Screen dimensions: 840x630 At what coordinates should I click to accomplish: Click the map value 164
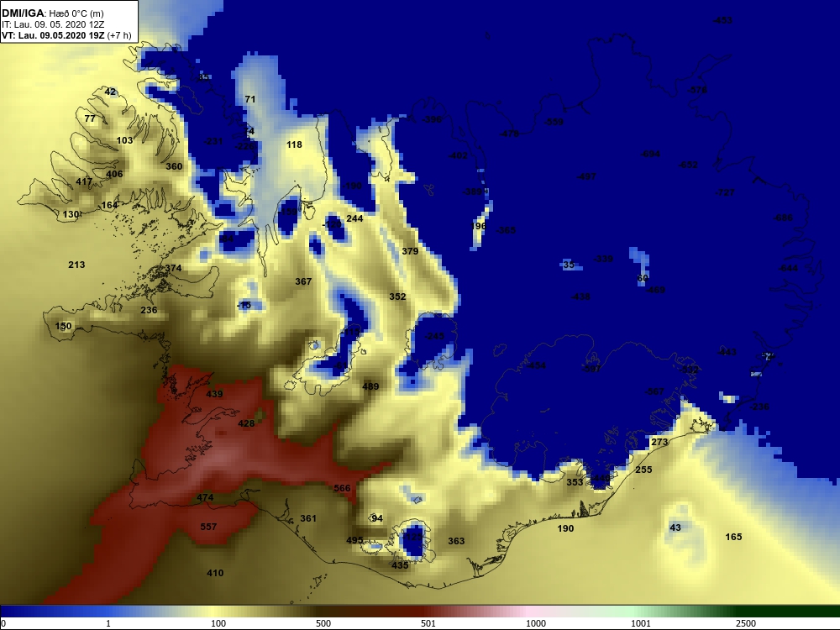pos(109,205)
